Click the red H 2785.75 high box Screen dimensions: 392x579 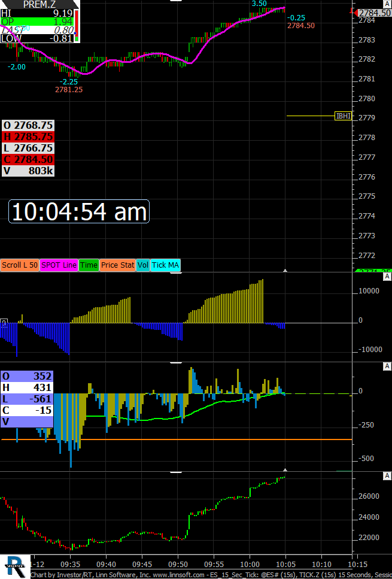point(28,137)
